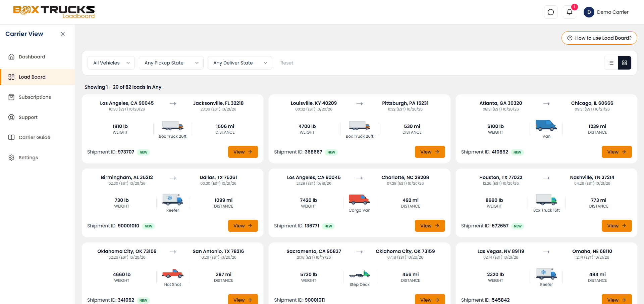Click the Cargo Van icon for shipment 136771
644x304 pixels.
pyautogui.click(x=360, y=200)
